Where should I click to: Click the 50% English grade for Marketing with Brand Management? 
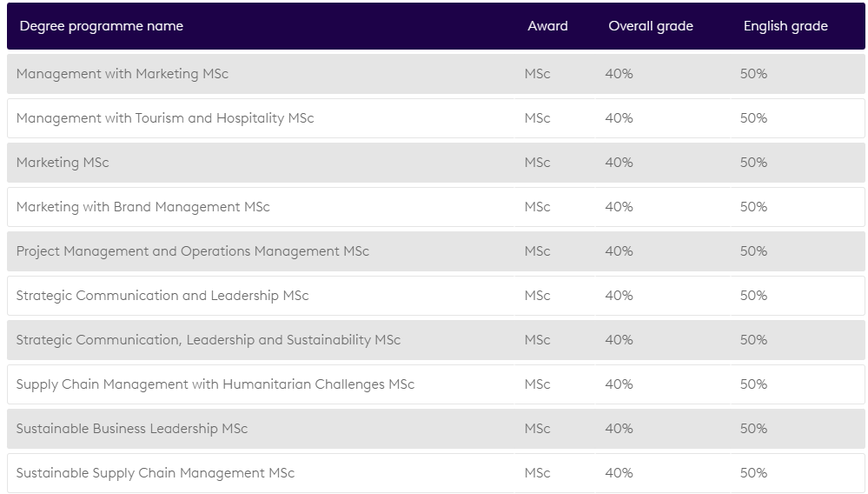click(x=753, y=207)
